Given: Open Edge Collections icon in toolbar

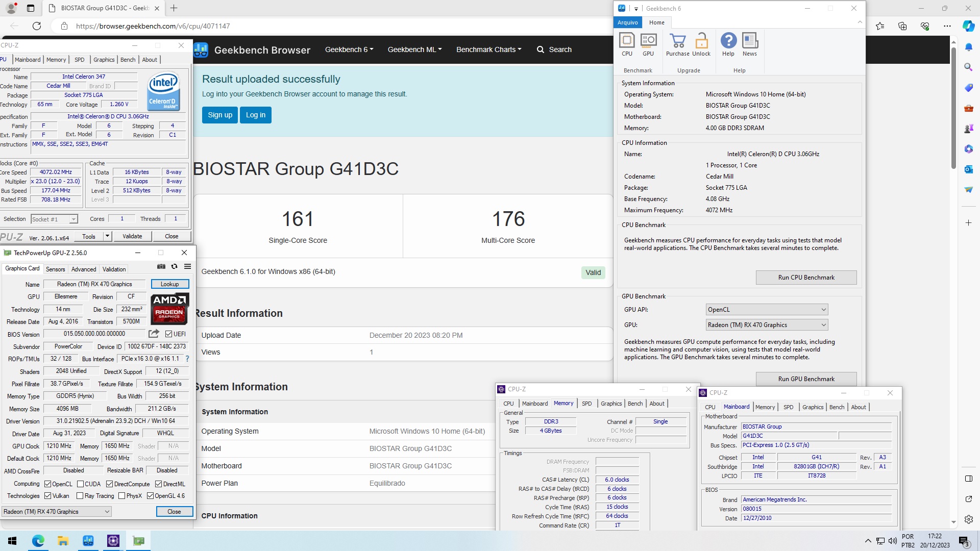Looking at the screenshot, I should 902,26.
